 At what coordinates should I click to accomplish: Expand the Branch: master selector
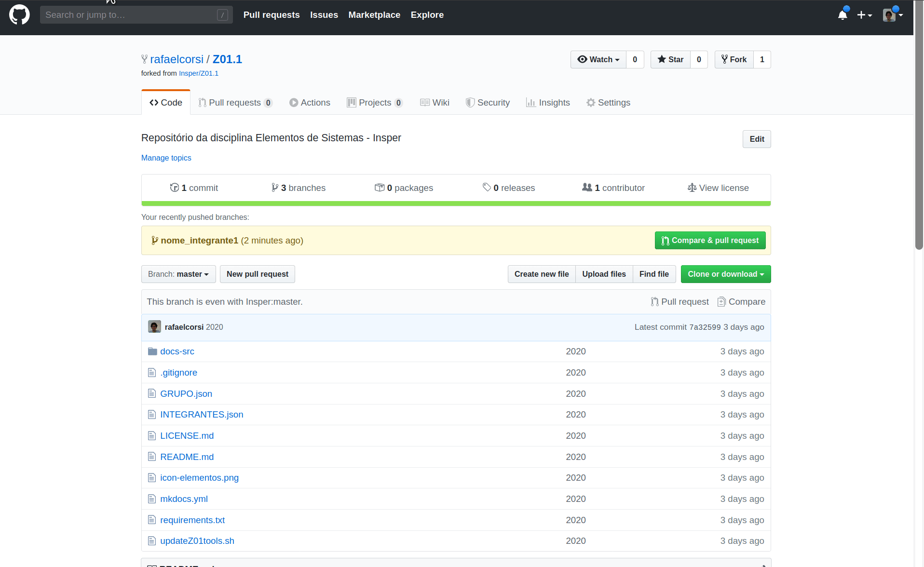click(178, 274)
